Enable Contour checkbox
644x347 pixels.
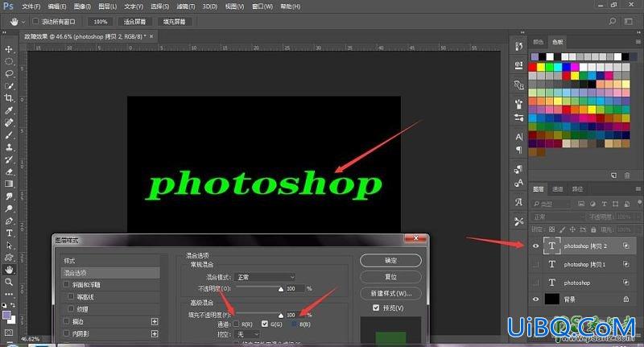tap(71, 296)
